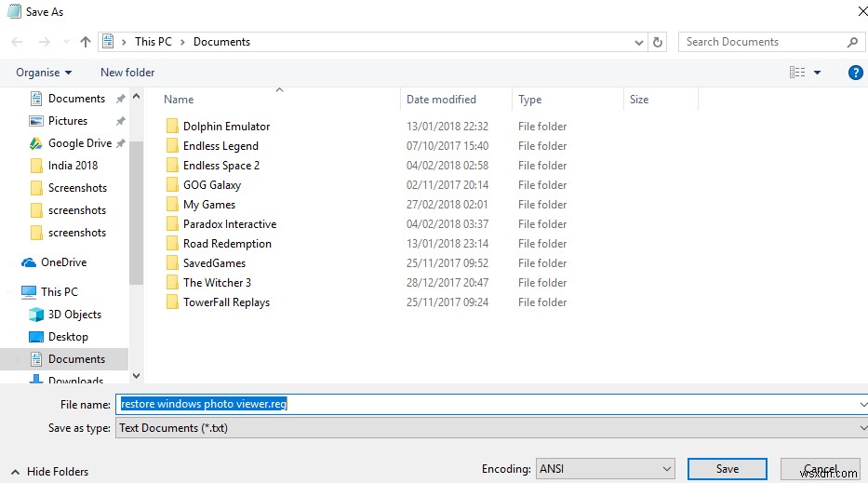868x483 pixels.
Task: Sort by the Size column
Action: point(639,100)
